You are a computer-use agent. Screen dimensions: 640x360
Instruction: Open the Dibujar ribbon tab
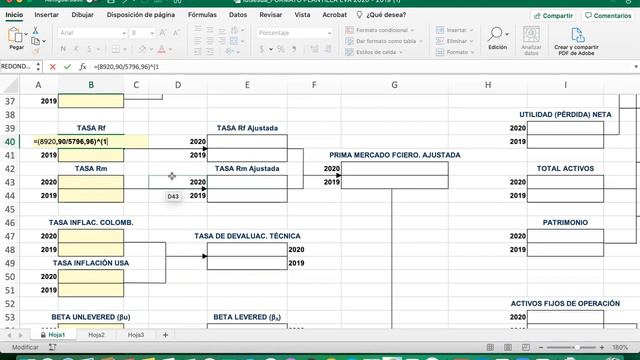tap(82, 15)
